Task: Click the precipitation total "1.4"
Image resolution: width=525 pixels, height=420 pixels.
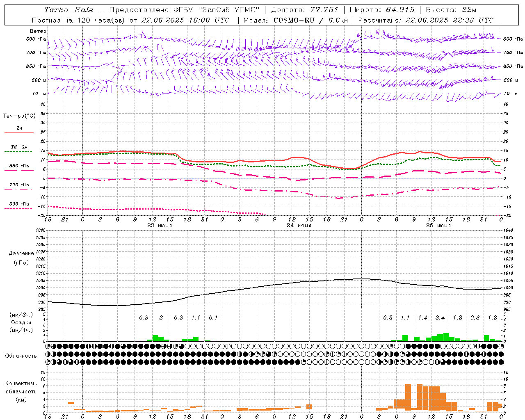Action: 422,317
